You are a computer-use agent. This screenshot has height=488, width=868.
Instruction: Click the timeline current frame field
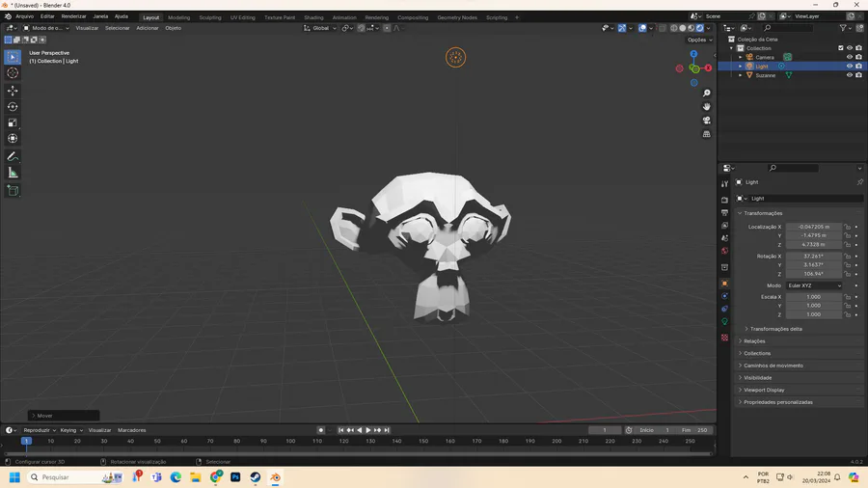pos(605,430)
